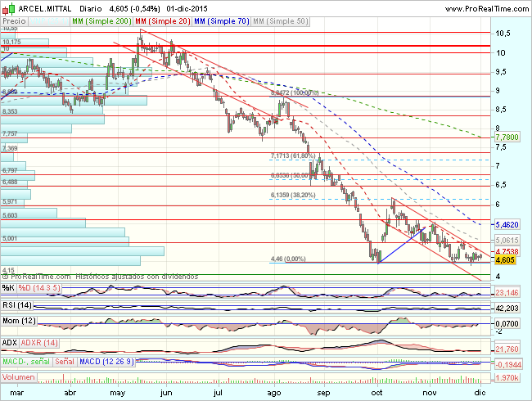Click the 1.970k volume value tag
Viewport: 532px width, 401px height.
[x=507, y=378]
